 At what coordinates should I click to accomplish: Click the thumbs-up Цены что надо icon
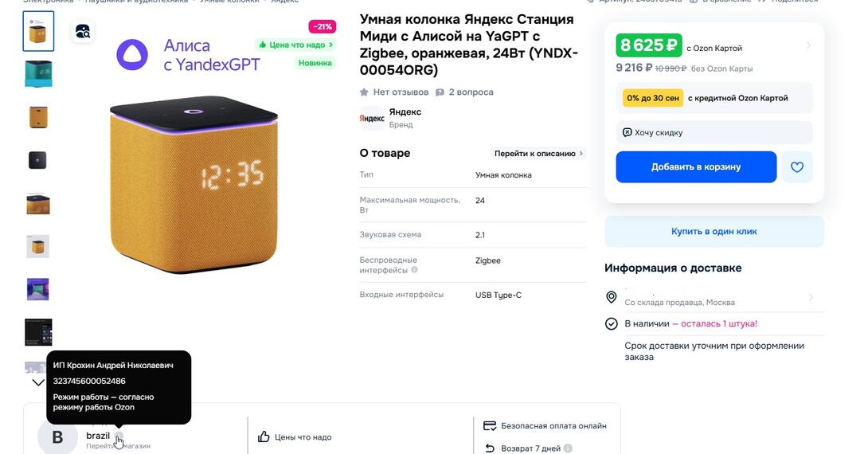(264, 436)
